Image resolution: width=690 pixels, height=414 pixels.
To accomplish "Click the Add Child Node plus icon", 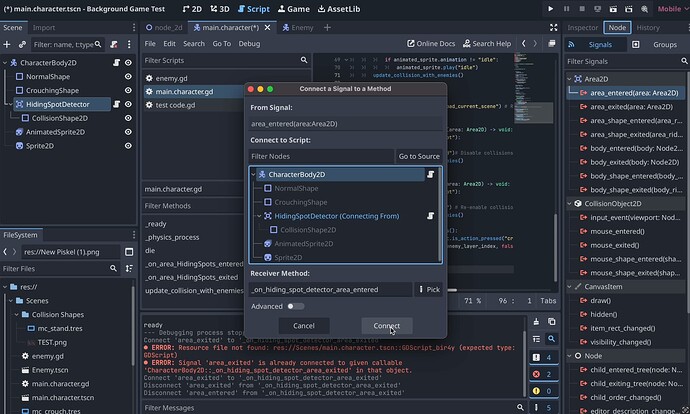I will [8, 45].
